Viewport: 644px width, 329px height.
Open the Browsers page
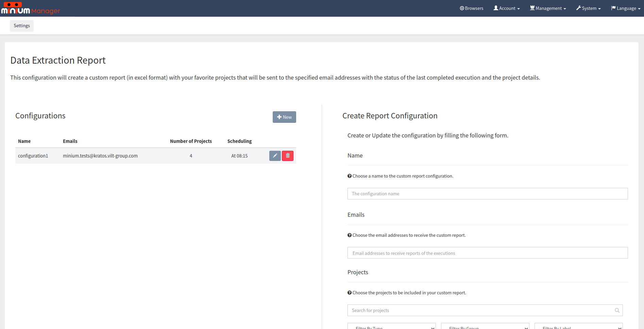[x=471, y=8]
